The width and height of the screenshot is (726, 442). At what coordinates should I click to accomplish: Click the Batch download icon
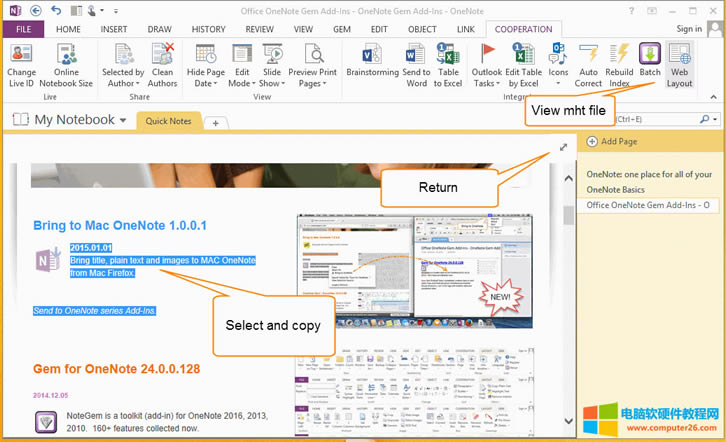[x=650, y=57]
